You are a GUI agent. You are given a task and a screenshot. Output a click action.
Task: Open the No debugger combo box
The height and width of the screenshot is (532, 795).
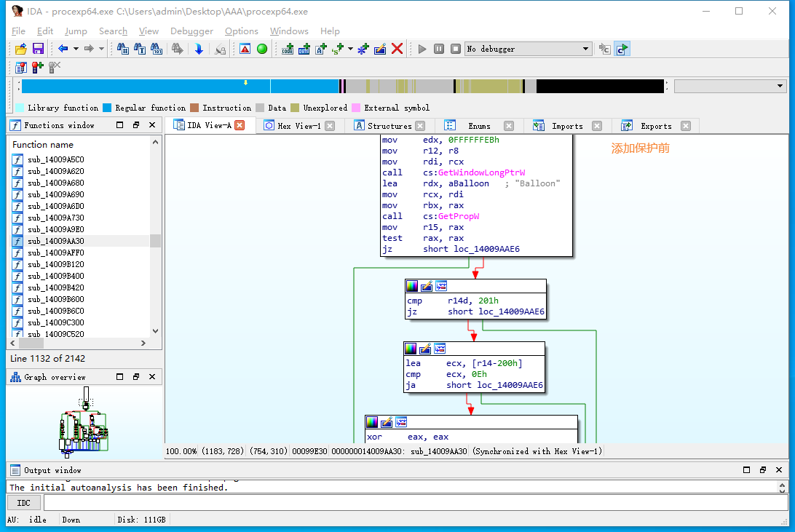[x=529, y=49]
